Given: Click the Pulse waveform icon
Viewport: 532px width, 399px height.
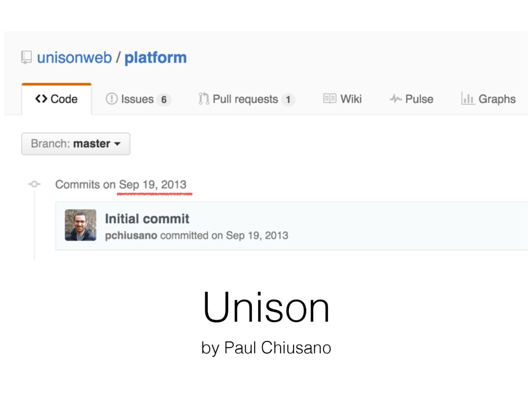Looking at the screenshot, I should click(x=395, y=99).
